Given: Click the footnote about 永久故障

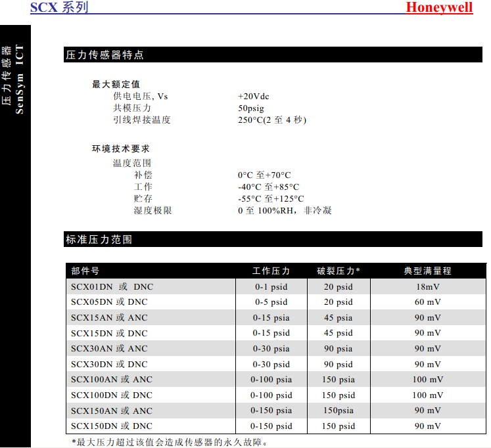Looking at the screenshot, I should [x=169, y=442].
